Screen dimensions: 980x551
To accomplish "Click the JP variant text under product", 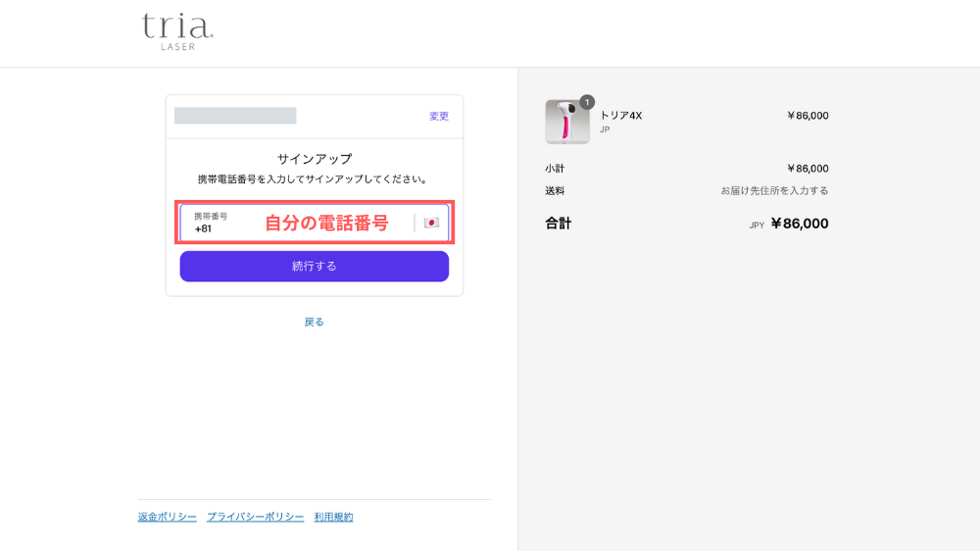I will (605, 130).
